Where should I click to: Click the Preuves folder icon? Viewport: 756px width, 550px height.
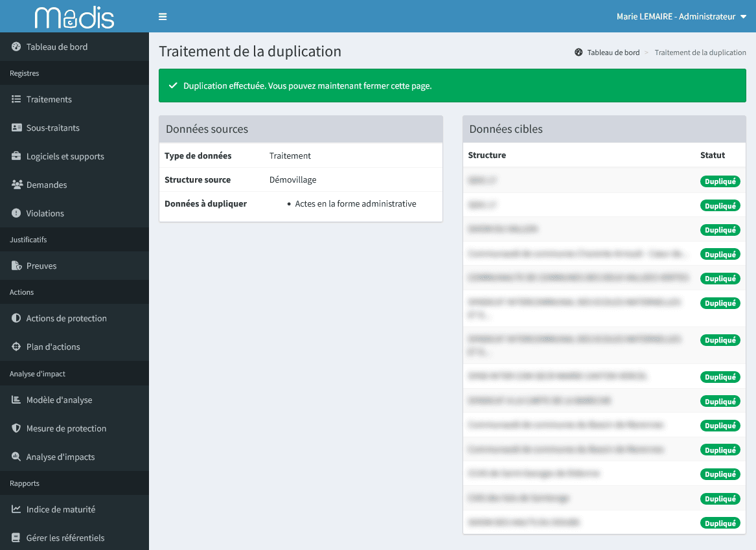click(16, 266)
